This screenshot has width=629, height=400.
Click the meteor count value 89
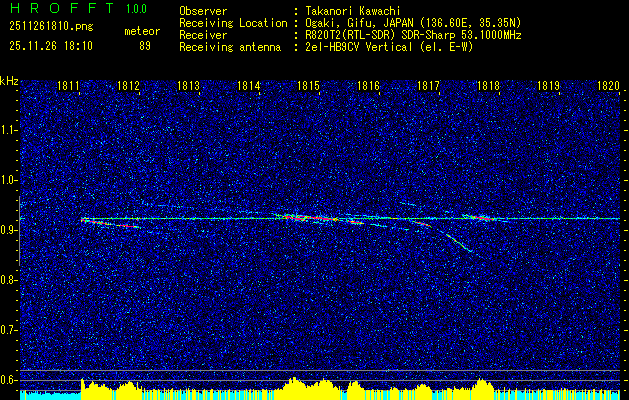click(x=145, y=46)
